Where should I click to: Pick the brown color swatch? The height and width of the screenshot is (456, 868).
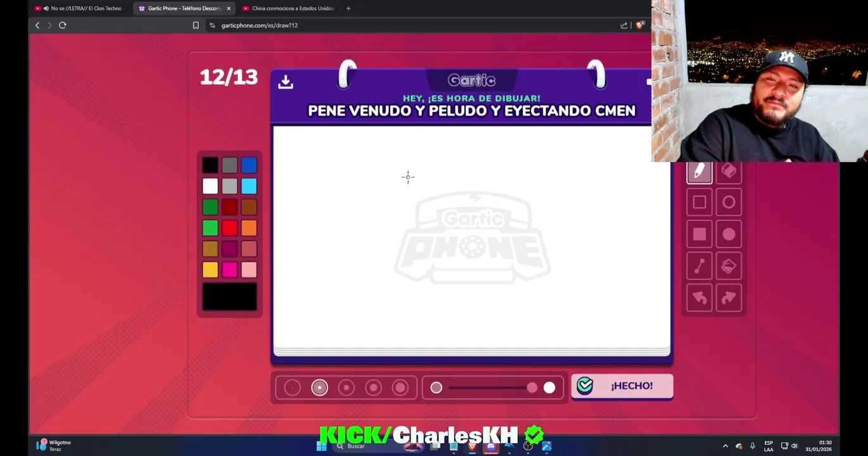click(x=249, y=207)
